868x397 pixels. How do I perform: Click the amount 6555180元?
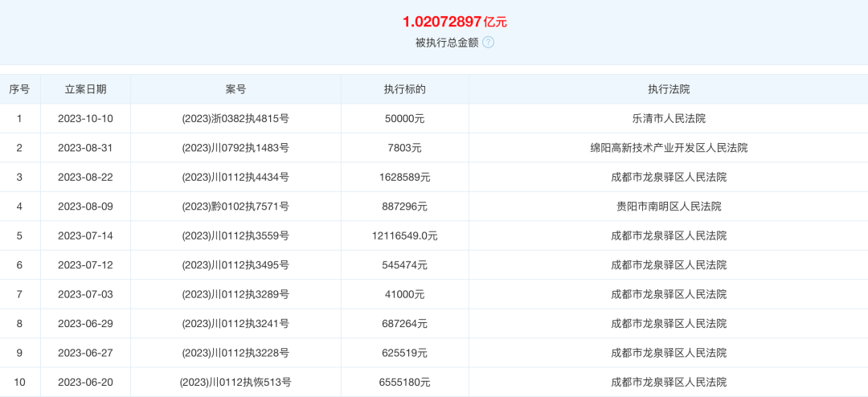point(404,383)
